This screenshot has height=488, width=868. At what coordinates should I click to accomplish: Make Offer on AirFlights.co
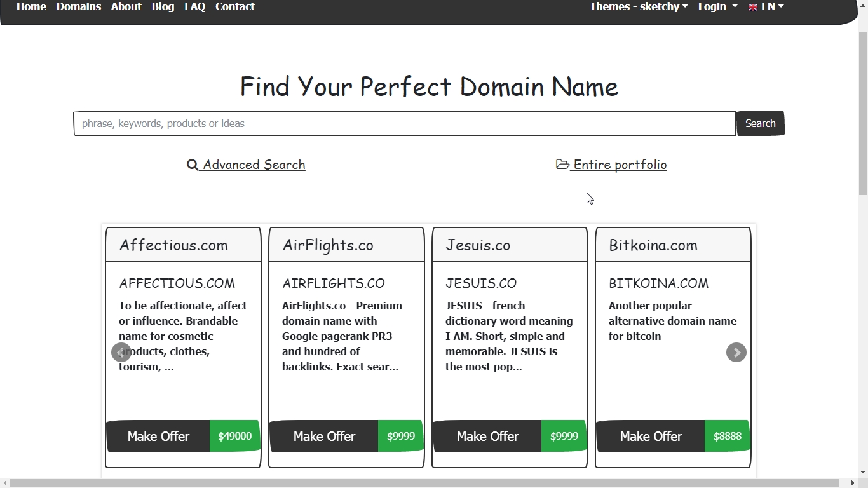324,436
